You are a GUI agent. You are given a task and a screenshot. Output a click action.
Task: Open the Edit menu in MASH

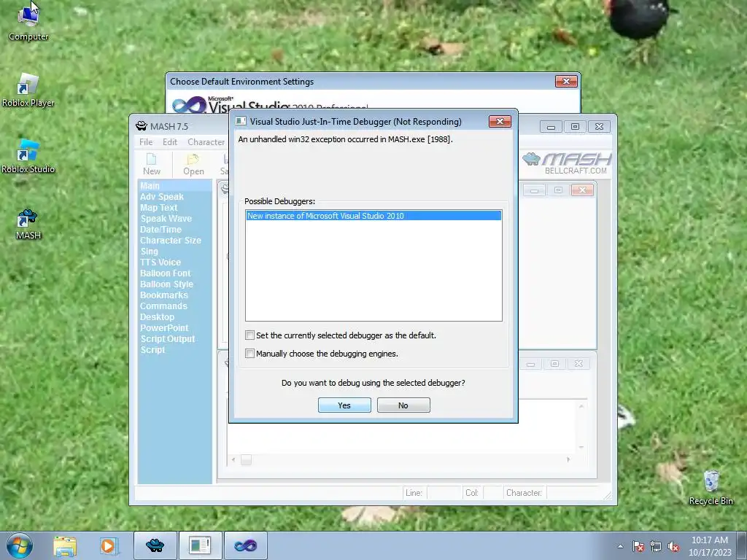point(169,142)
